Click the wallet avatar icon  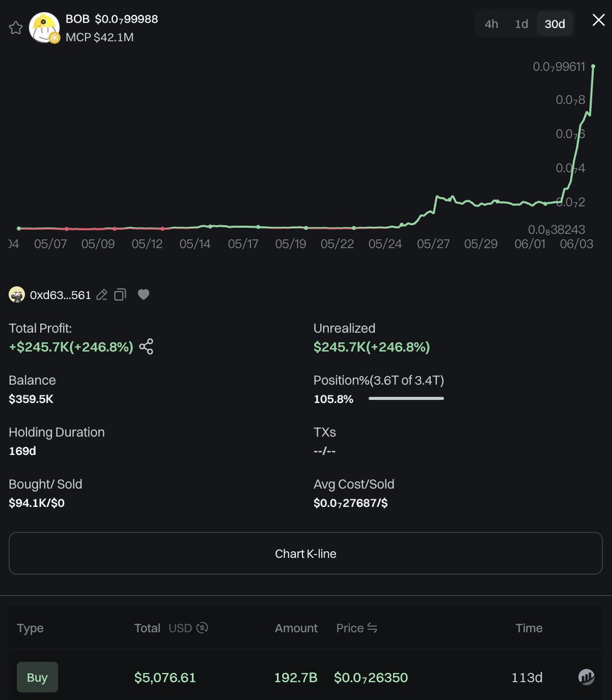[x=17, y=295]
